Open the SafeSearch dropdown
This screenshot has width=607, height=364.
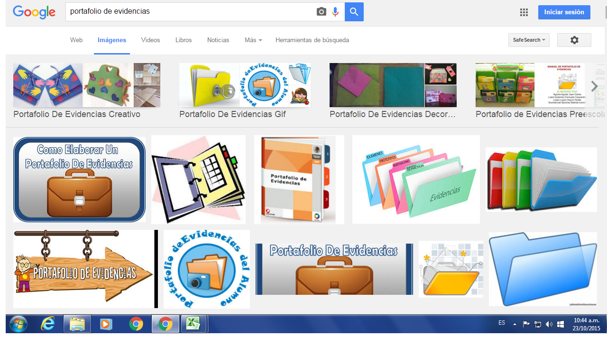click(x=529, y=40)
